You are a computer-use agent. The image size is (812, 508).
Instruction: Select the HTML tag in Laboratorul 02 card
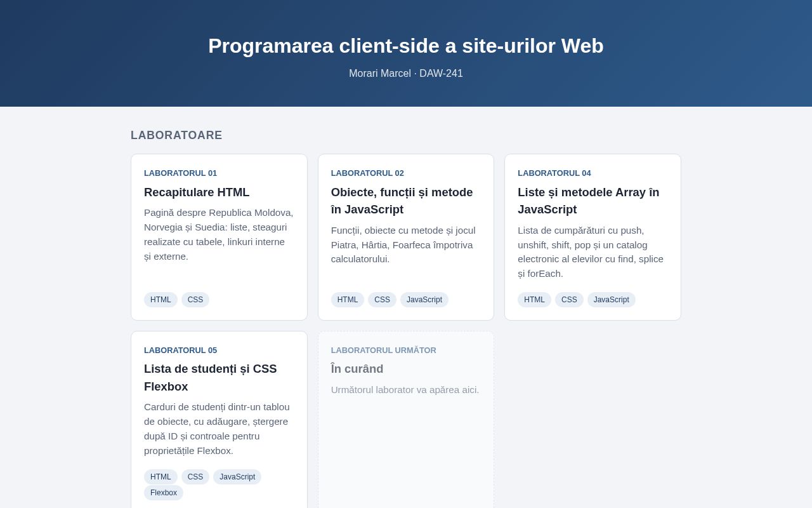[x=348, y=300]
